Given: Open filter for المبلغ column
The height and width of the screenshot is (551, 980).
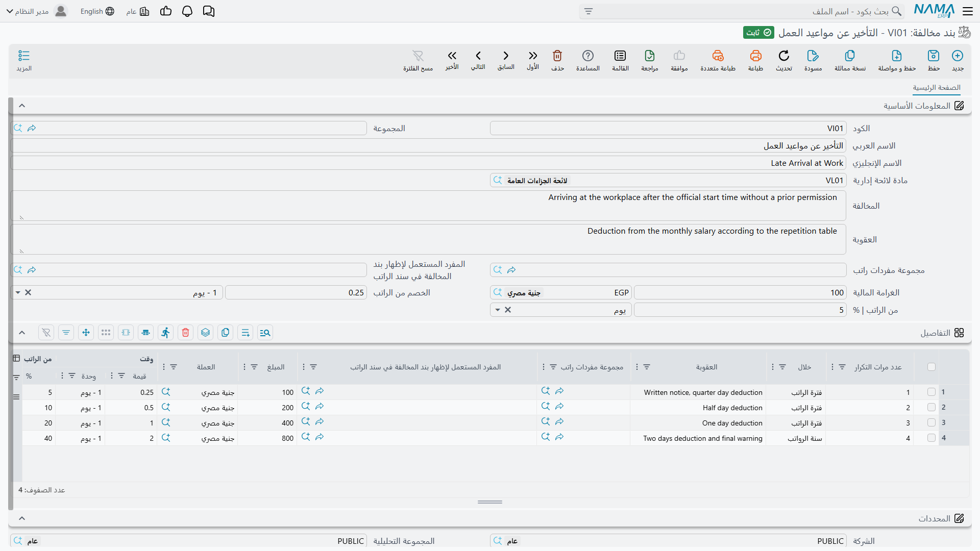Looking at the screenshot, I should pyautogui.click(x=254, y=367).
